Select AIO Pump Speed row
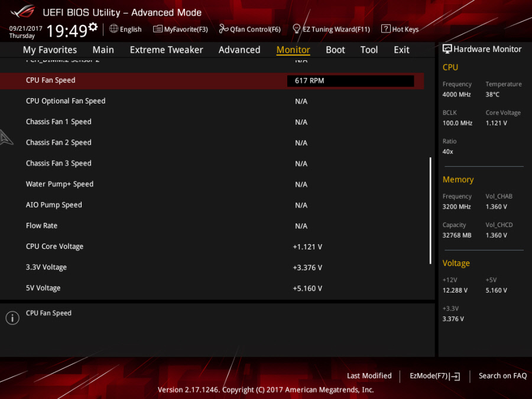 tap(212, 205)
